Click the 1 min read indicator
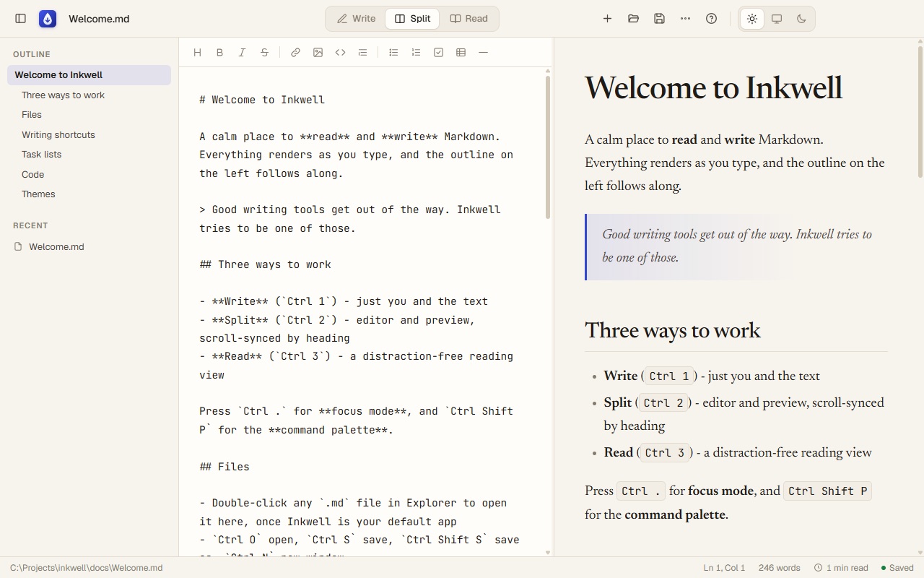The image size is (924, 578). click(x=841, y=568)
